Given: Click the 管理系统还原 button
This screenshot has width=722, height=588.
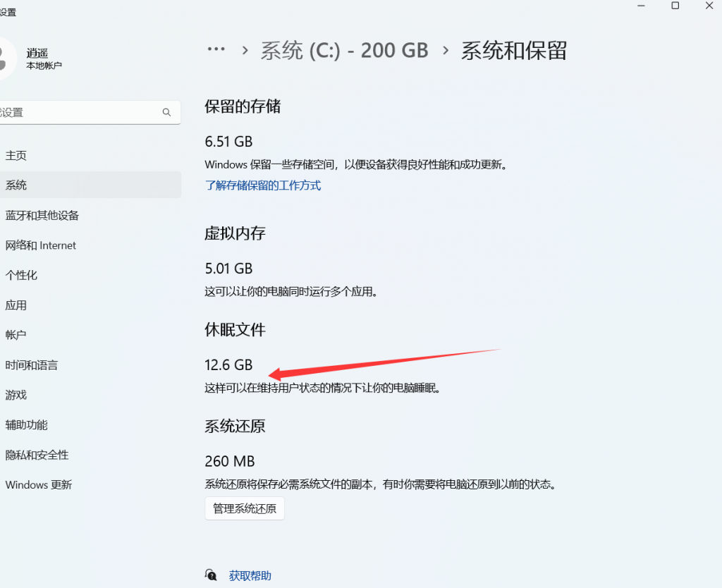Looking at the screenshot, I should coord(244,508).
